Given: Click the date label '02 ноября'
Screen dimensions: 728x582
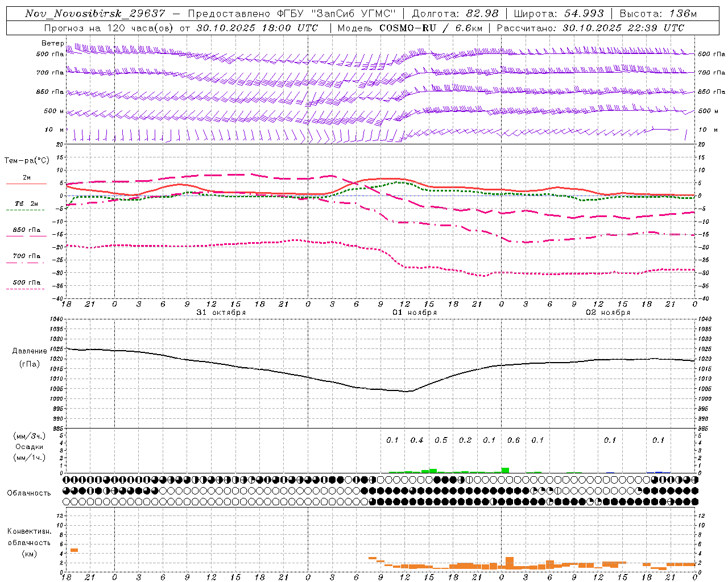Looking at the screenshot, I should click(x=608, y=312).
